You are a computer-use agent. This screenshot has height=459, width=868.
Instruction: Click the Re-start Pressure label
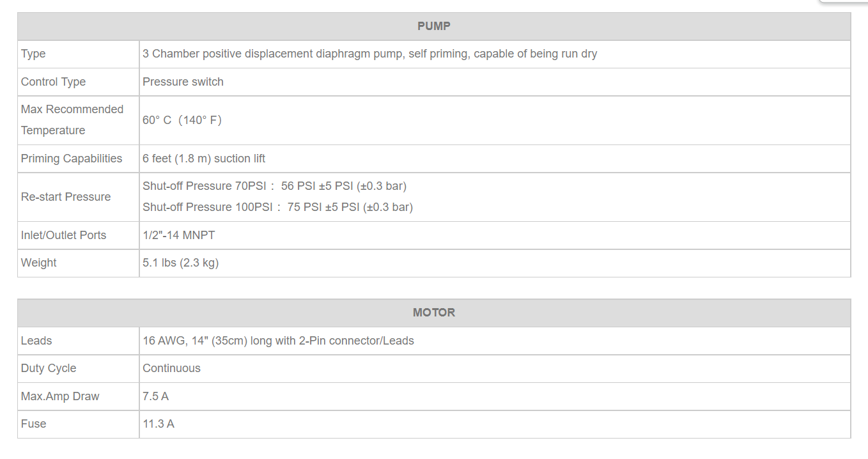[66, 197]
